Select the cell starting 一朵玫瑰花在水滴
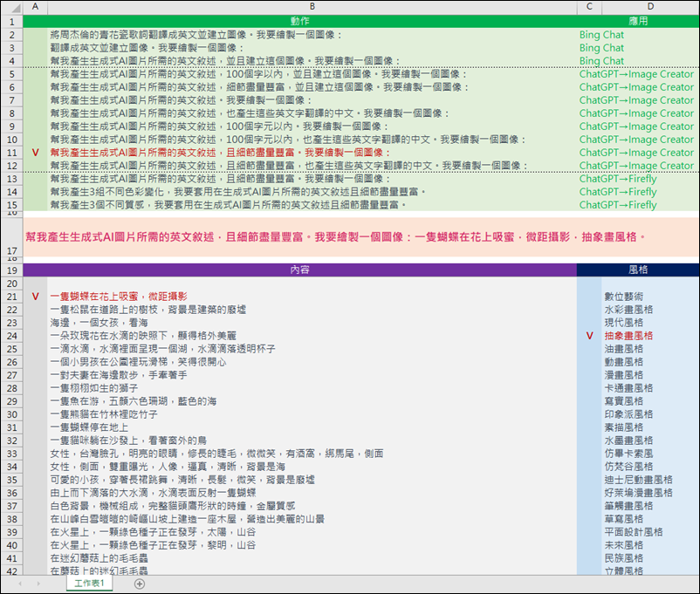Screen dimensions: 700x594 tap(312, 336)
